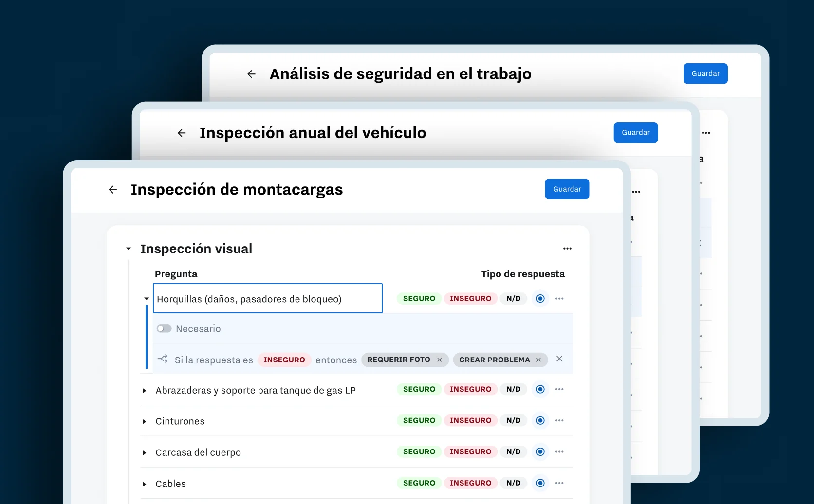Open more options for Abrazaderas row
The width and height of the screenshot is (814, 504).
point(559,389)
